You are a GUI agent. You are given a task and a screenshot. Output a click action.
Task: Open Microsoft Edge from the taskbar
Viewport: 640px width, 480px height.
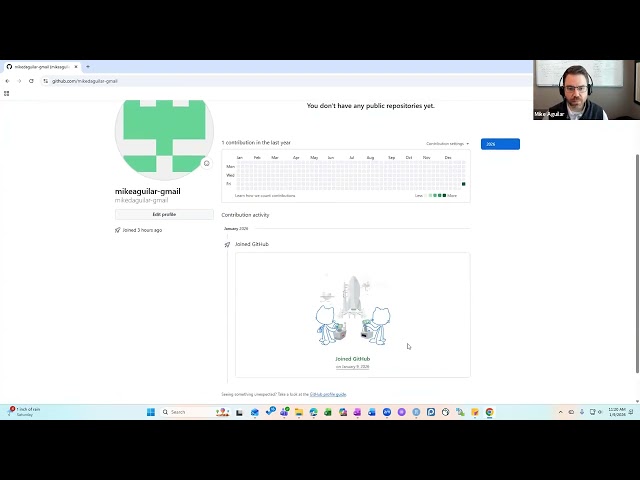click(313, 412)
